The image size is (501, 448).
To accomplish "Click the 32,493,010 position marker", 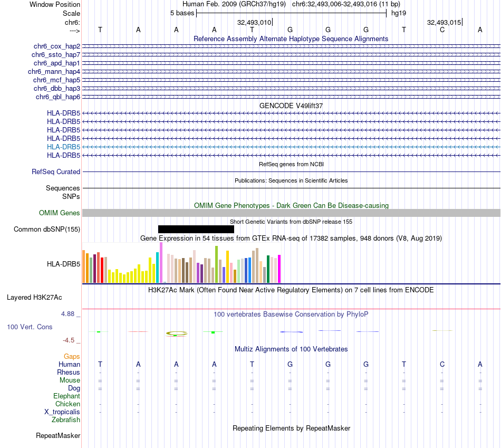I will pos(254,22).
